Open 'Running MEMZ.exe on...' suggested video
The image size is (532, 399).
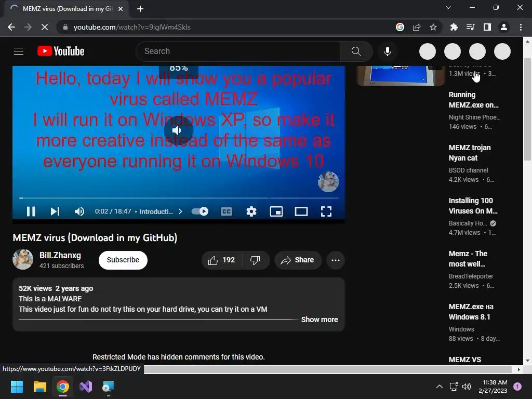coord(474,100)
